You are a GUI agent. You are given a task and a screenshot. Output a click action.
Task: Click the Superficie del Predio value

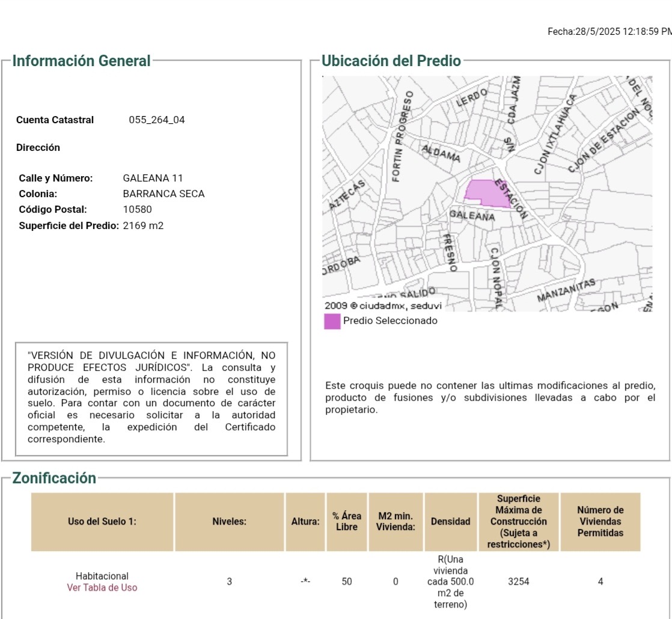[143, 225]
